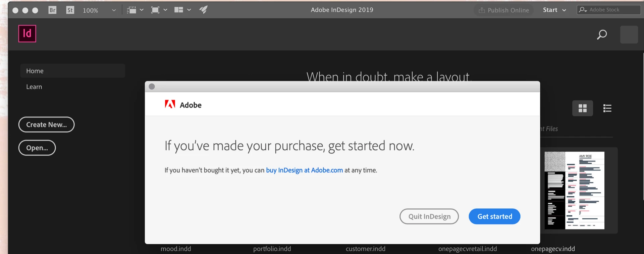Click the onepagecvretail.indd file name
This screenshot has width=644, height=254.
(468, 249)
